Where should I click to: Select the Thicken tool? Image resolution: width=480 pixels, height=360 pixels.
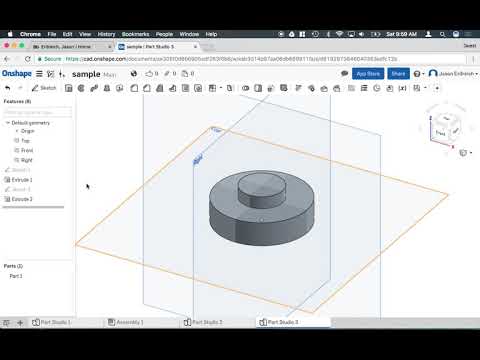[x=119, y=88]
